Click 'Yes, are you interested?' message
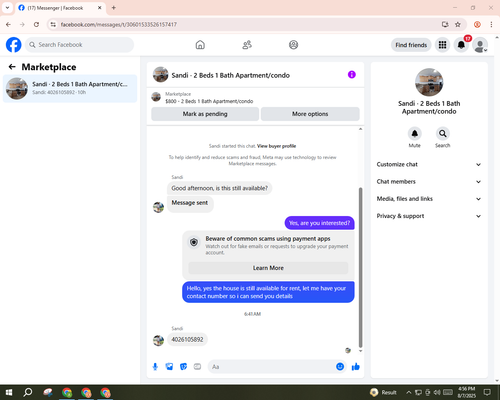 (319, 223)
